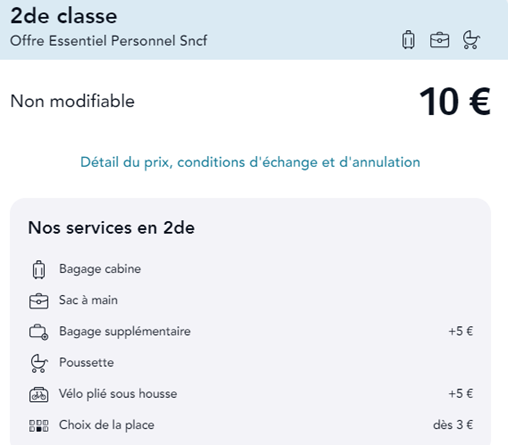
Task: Click the folded bike bag icon
Action: tap(39, 395)
